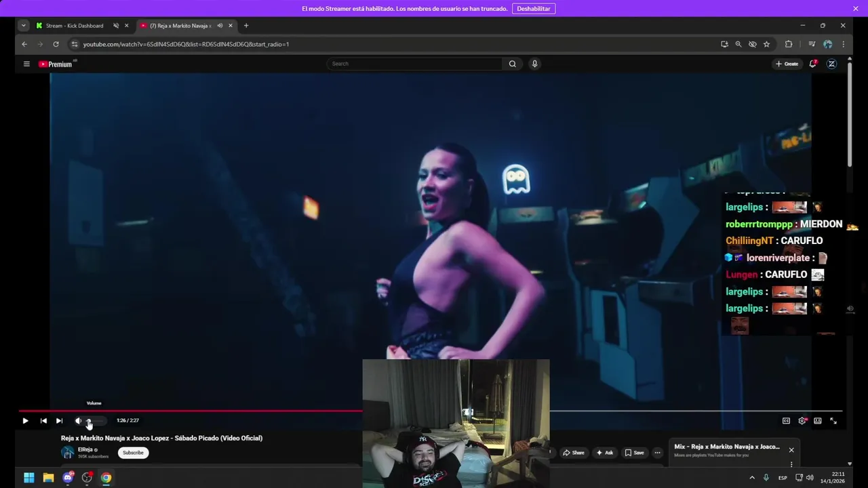Enter fullscreen on the video player
868x488 pixels.
(x=833, y=421)
